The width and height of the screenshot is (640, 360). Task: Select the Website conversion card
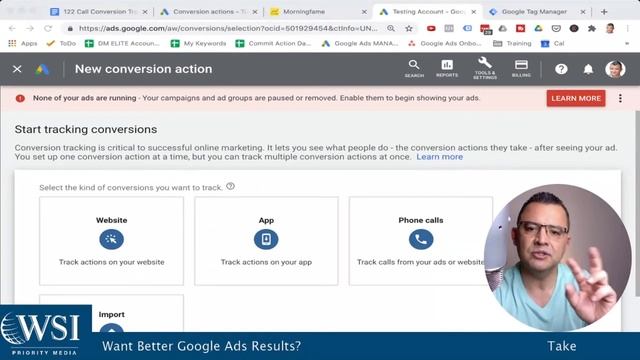111,241
